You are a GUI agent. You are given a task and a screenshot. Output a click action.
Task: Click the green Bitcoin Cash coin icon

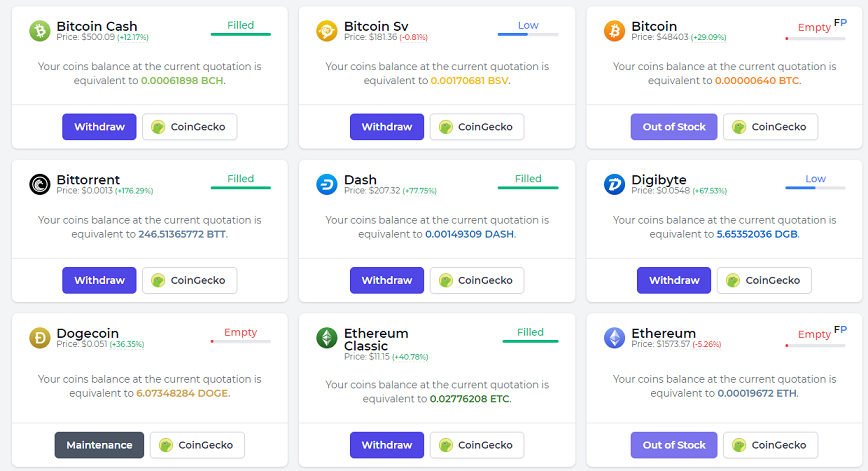pyautogui.click(x=39, y=30)
